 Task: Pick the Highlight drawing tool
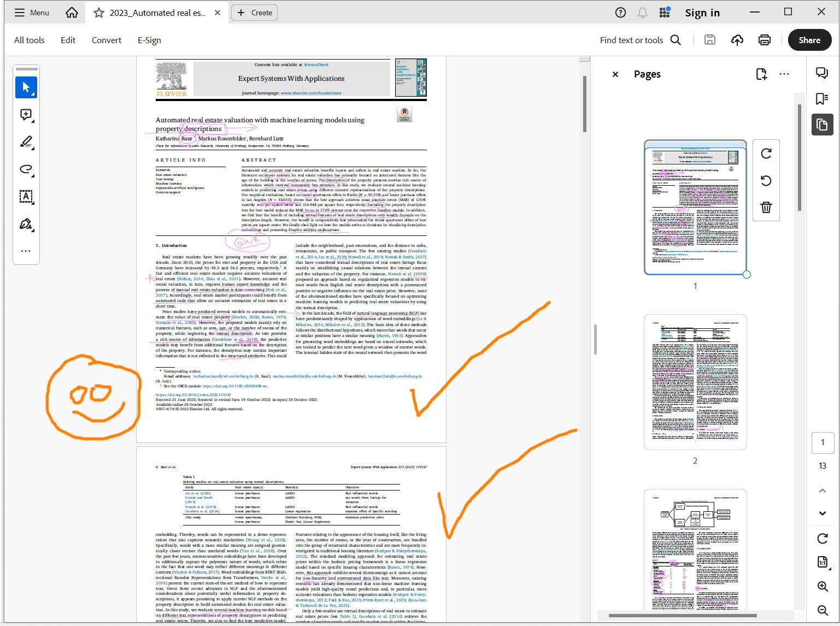(26, 142)
